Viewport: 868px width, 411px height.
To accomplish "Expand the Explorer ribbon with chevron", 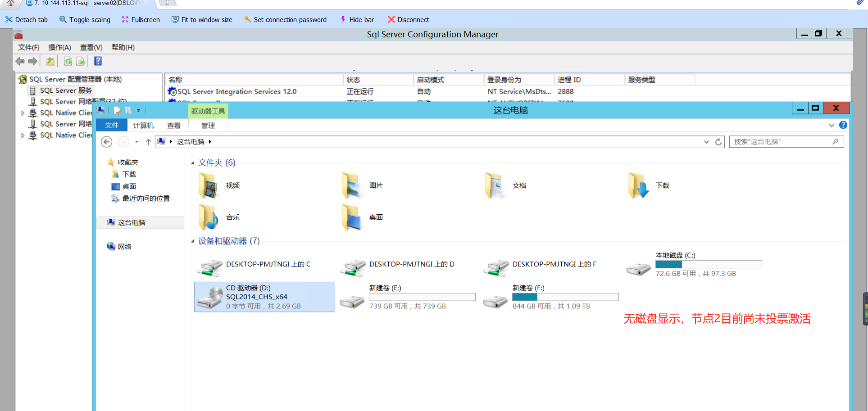I will [832, 125].
